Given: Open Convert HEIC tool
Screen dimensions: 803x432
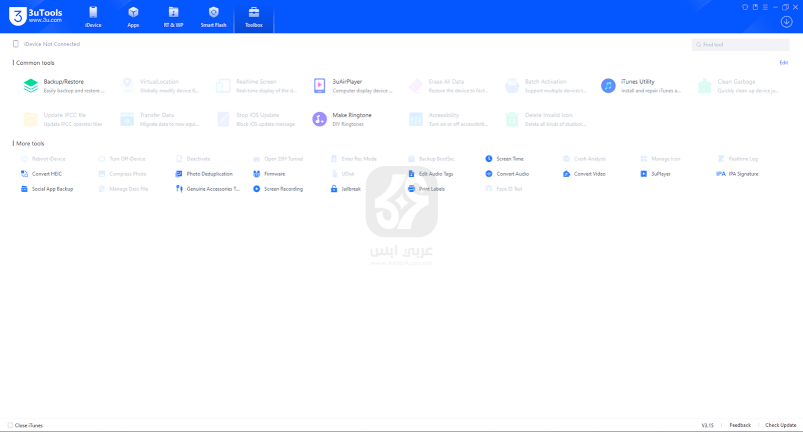Looking at the screenshot, I should pyautogui.click(x=41, y=174).
